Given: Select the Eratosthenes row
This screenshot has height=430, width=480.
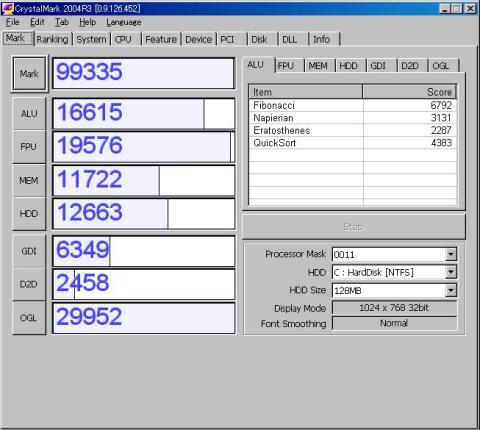Looking at the screenshot, I should pos(353,130).
